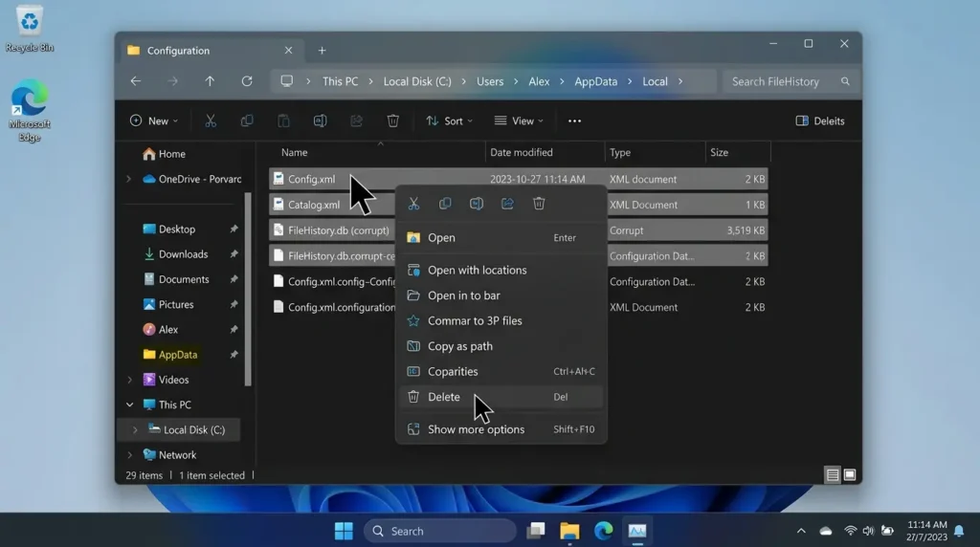Open the three-dot more options menu

pyautogui.click(x=574, y=121)
